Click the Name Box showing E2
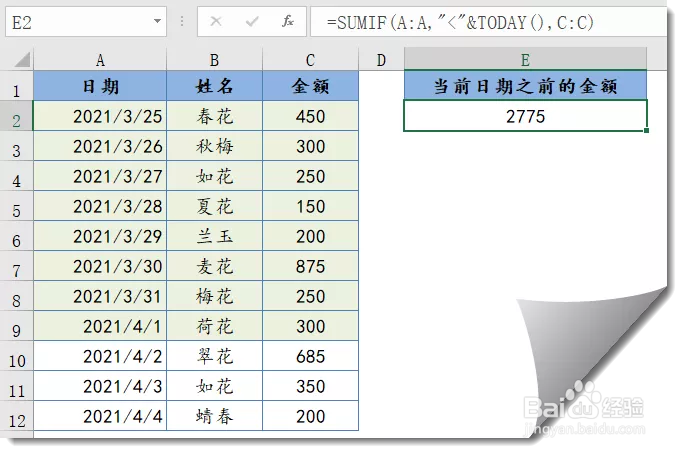The height and width of the screenshot is (453, 682). [x=86, y=22]
